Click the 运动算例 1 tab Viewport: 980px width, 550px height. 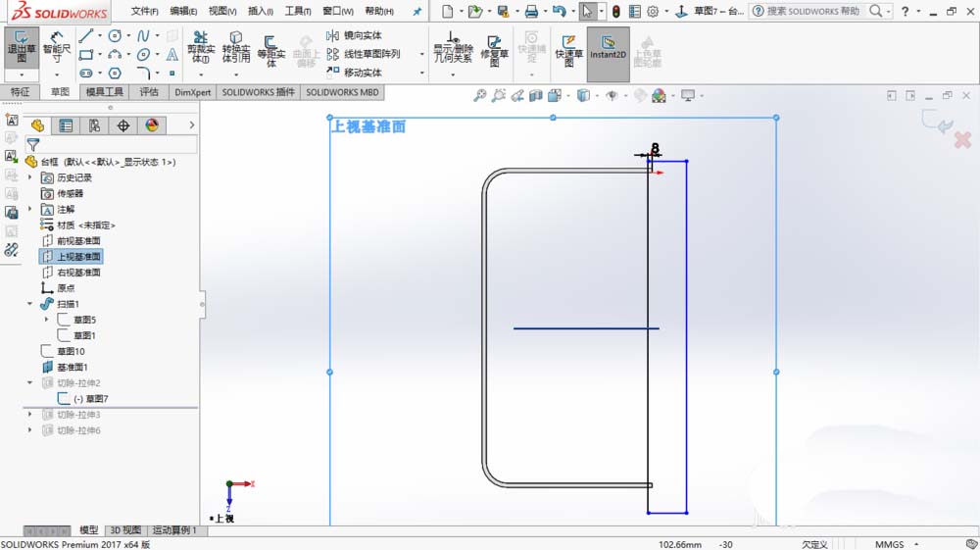[174, 530]
